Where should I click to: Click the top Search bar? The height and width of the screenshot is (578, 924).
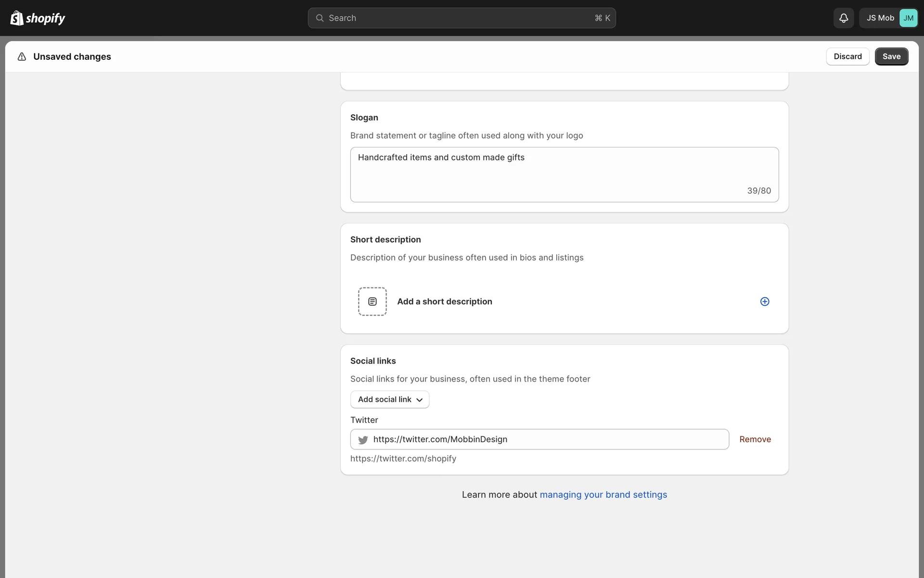click(x=461, y=18)
